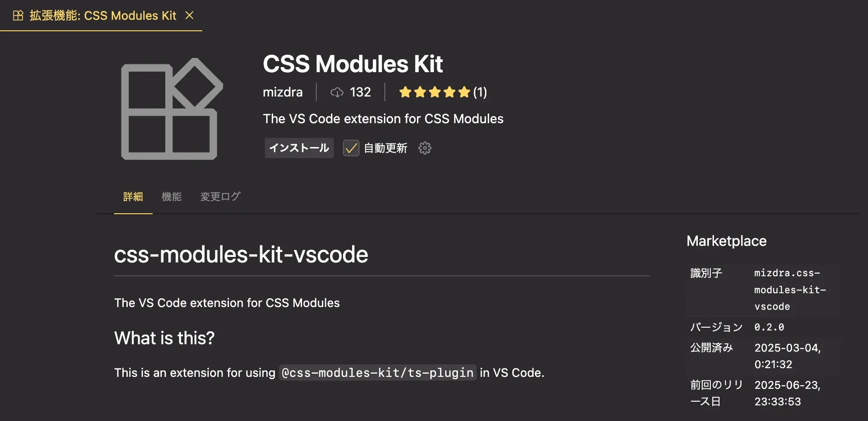
Task: Click the five-star rating icons
Action: (434, 92)
